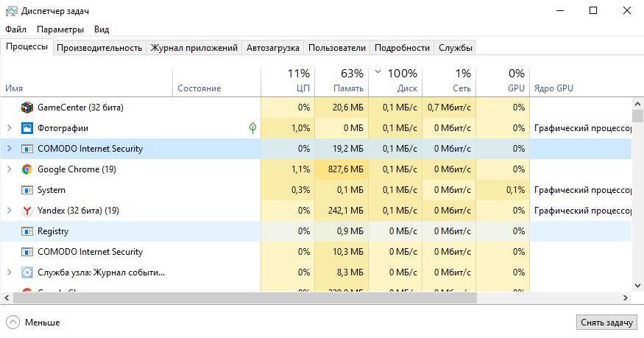
Task: Sort by the GPU column header
Action: [x=503, y=81]
